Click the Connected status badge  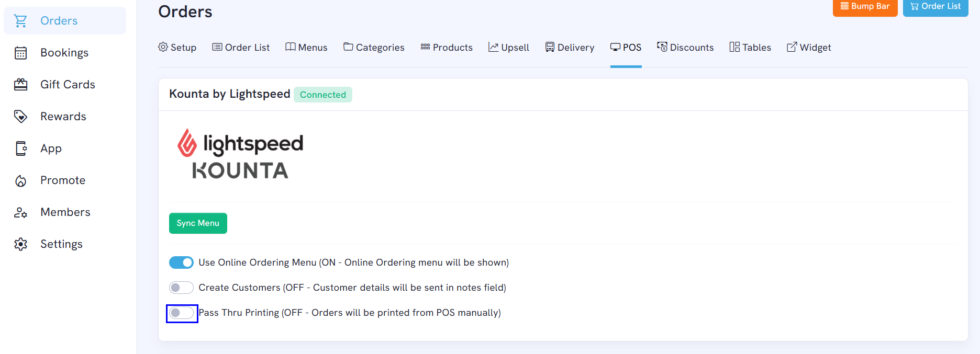[x=323, y=95]
